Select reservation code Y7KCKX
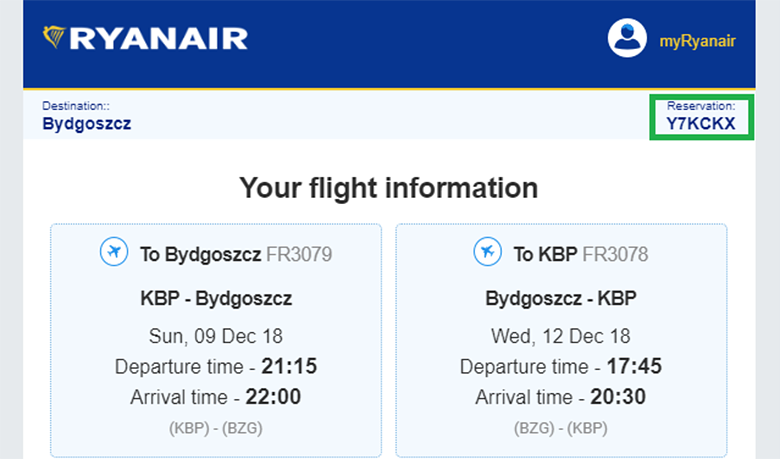Image resolution: width=780 pixels, height=459 pixels. [x=700, y=124]
